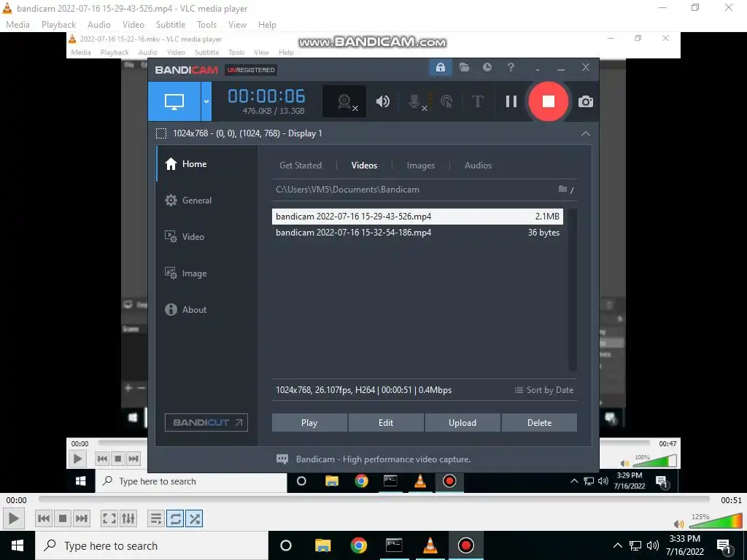Open output folder icon in Bandicam title bar
The width and height of the screenshot is (747, 560).
pyautogui.click(x=464, y=67)
